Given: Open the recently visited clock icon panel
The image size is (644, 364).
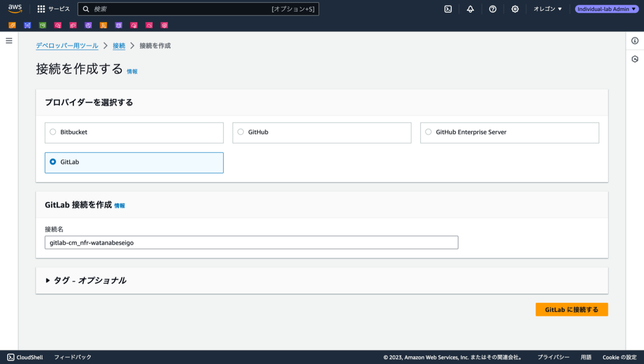Looking at the screenshot, I should [634, 59].
